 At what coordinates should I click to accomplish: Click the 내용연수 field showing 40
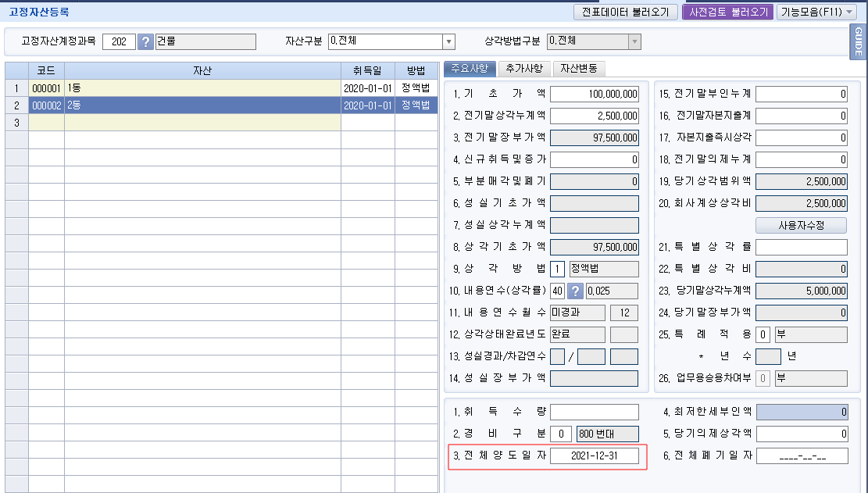[558, 291]
